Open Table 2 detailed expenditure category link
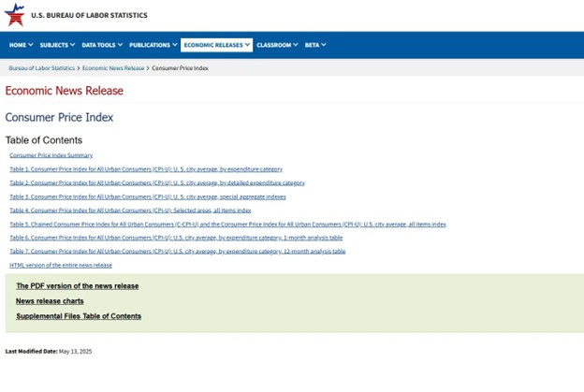This screenshot has width=584, height=392. coord(157,182)
